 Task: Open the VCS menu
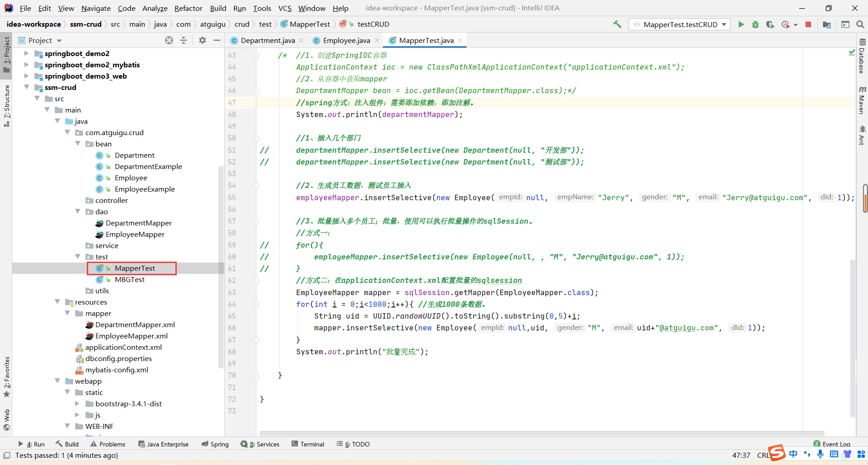pyautogui.click(x=285, y=8)
